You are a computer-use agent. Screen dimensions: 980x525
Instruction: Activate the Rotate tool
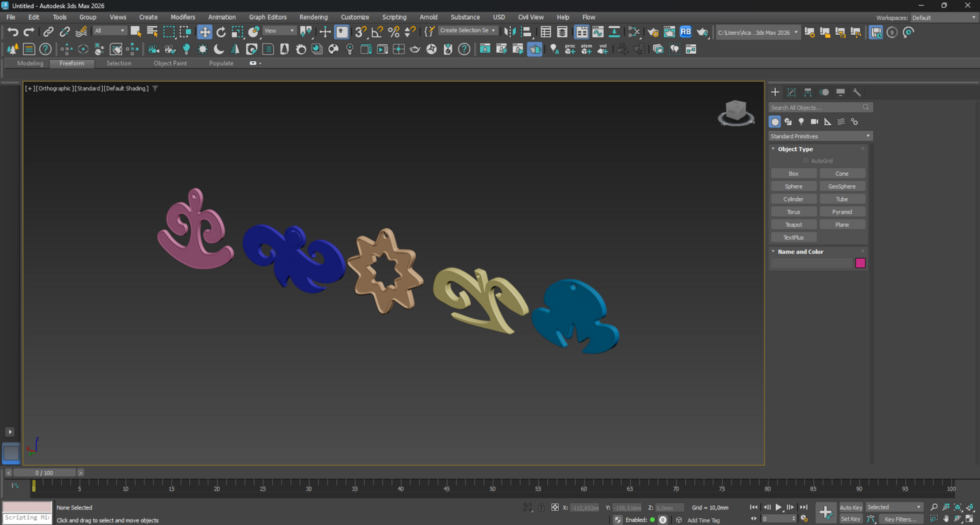pos(221,32)
